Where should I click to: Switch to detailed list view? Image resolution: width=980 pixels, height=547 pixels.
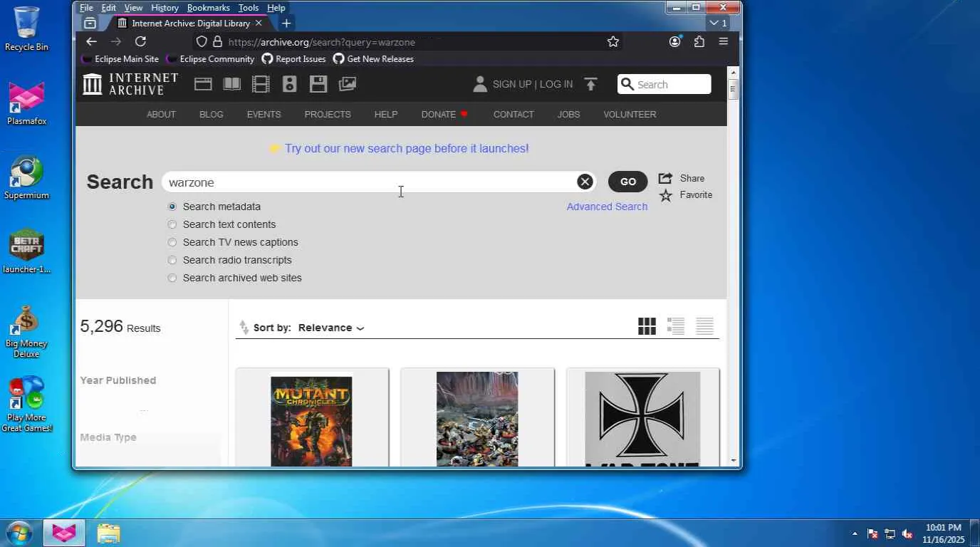(676, 326)
